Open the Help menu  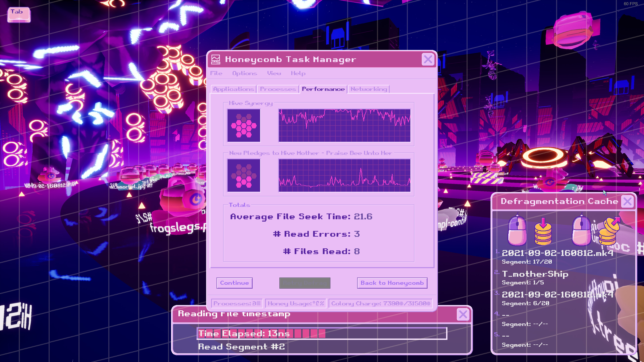click(298, 73)
